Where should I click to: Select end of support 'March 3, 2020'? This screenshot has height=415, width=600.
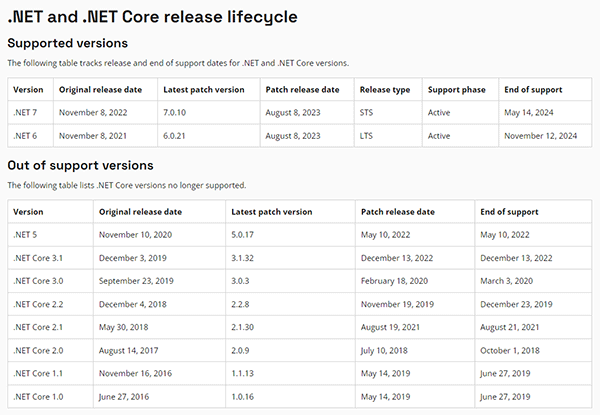click(507, 281)
